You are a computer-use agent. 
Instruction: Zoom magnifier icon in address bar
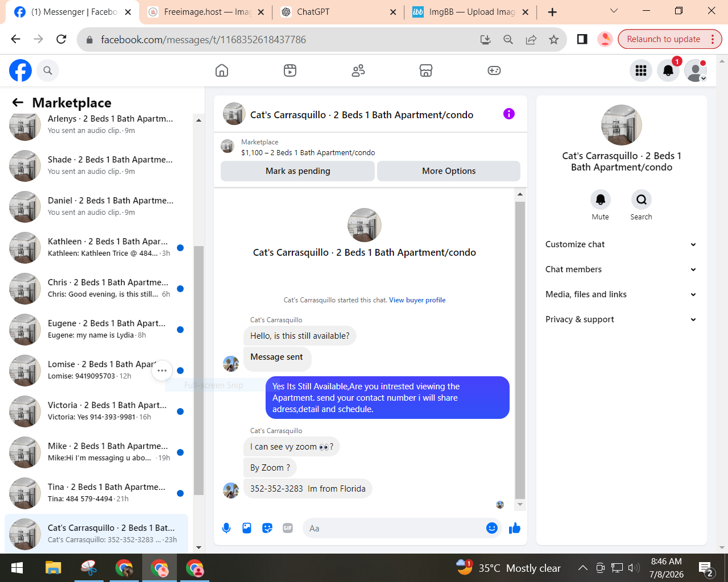(x=508, y=39)
